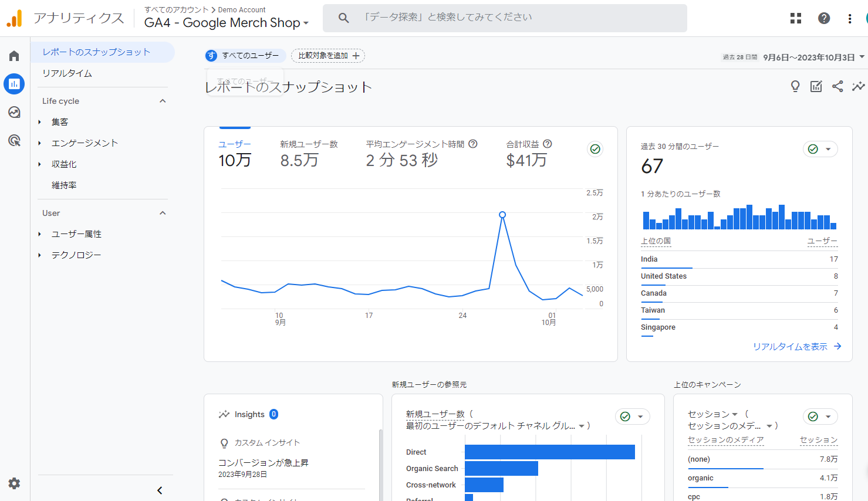Click the plus icon in 比較対象を追加

point(356,56)
